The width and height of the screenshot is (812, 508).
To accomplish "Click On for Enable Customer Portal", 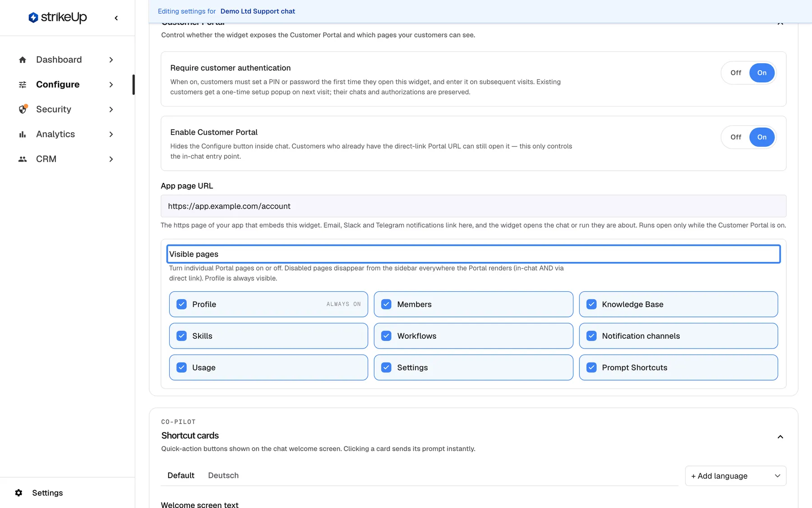I will [762, 137].
